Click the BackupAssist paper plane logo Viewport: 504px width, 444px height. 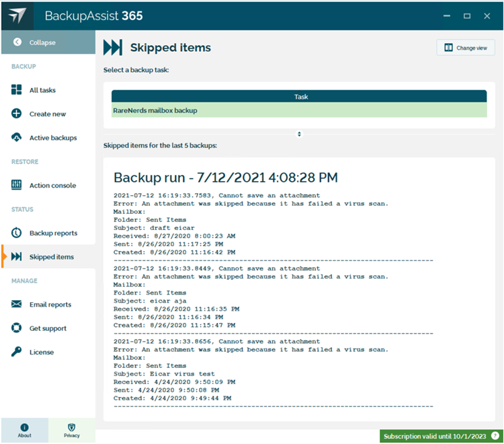pos(17,15)
